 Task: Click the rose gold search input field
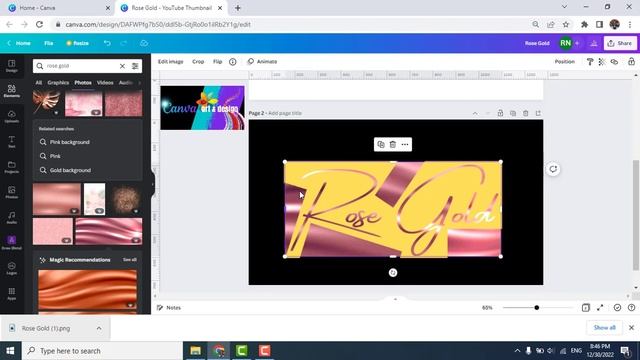click(x=81, y=66)
